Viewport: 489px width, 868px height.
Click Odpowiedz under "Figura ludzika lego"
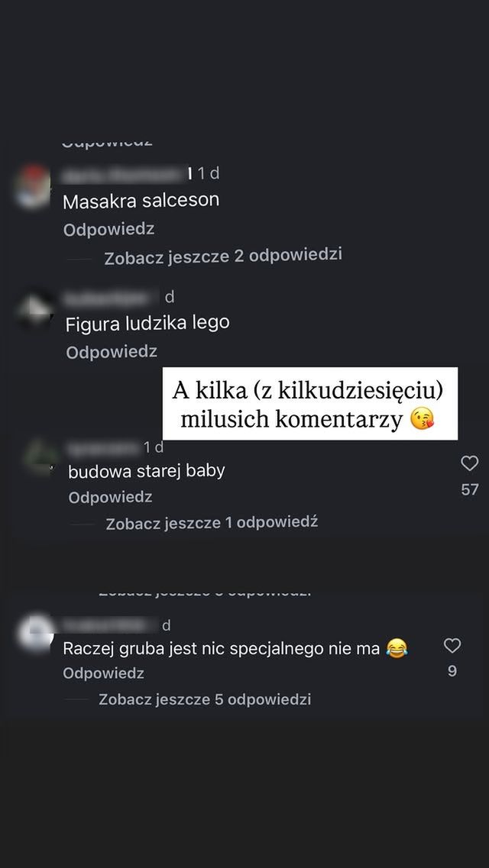pyautogui.click(x=112, y=352)
